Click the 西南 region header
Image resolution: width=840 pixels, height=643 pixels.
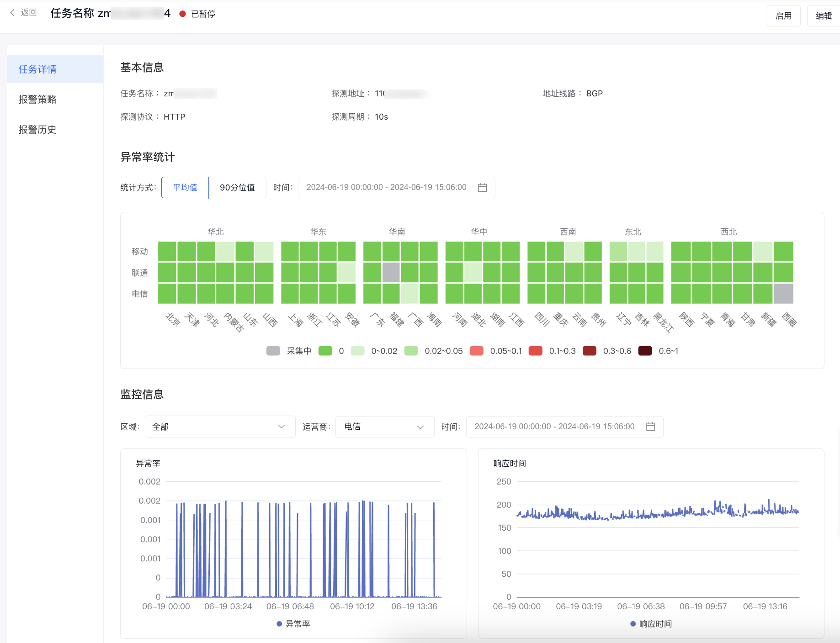pos(568,232)
